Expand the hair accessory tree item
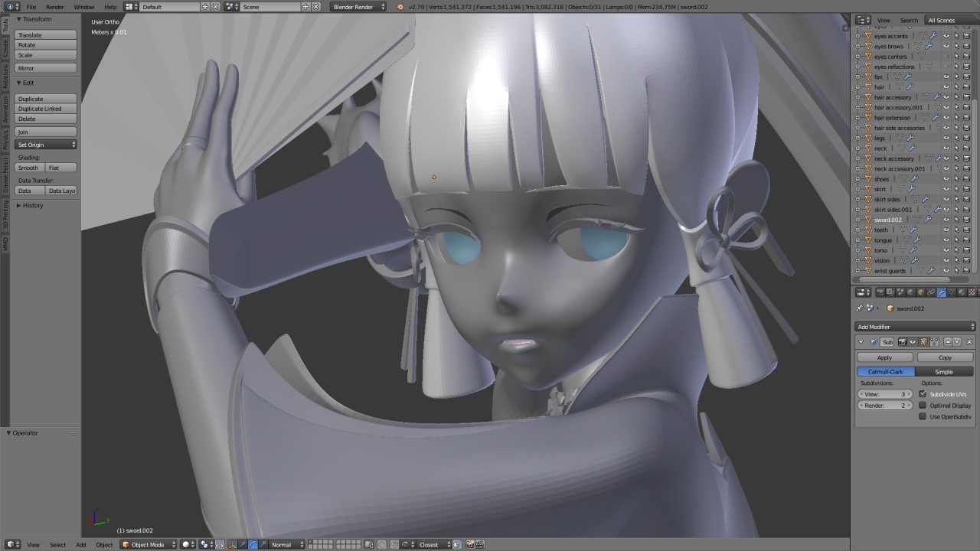The width and height of the screenshot is (980, 551). point(857,97)
